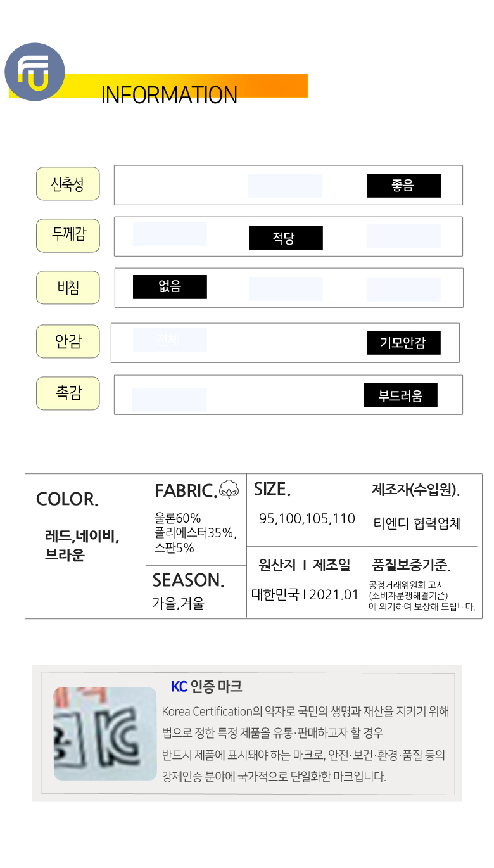Viewport: 494px width, 868px height.
Task: Click the FU brand logo icon
Action: pyautogui.click(x=35, y=72)
